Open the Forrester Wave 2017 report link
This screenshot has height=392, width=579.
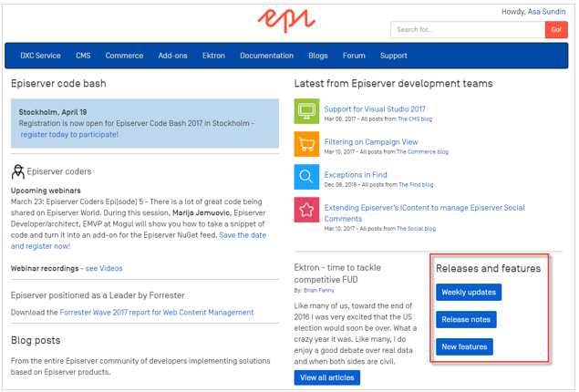[156, 313]
